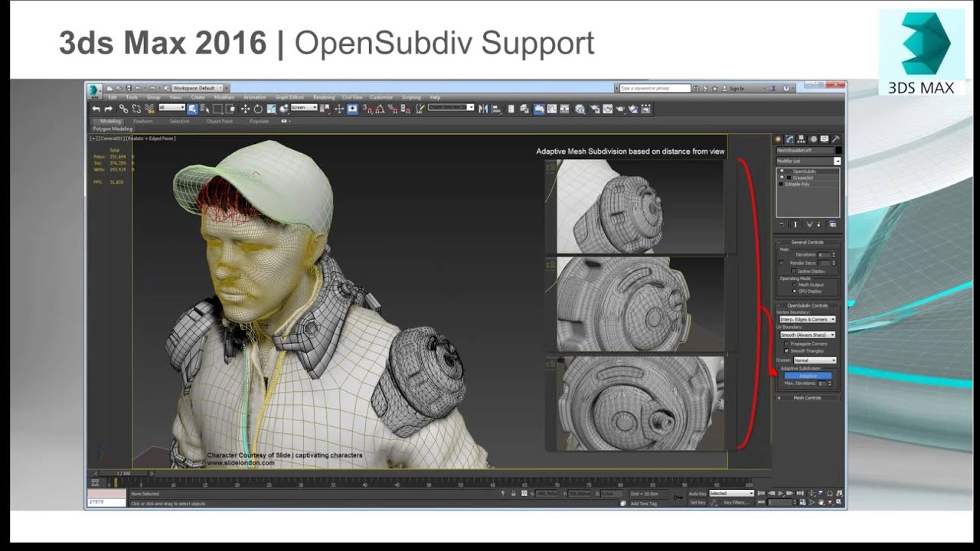Open the Modifiers menu
980x551 pixels.
pyautogui.click(x=224, y=97)
